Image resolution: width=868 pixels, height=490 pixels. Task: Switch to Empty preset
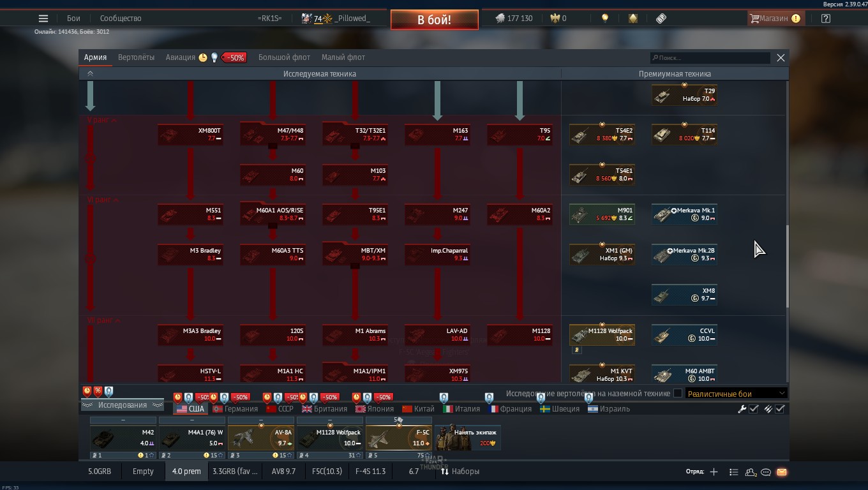143,471
